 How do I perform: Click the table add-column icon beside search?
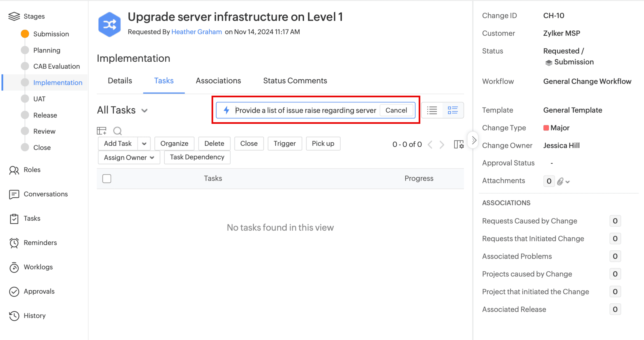coord(102,131)
